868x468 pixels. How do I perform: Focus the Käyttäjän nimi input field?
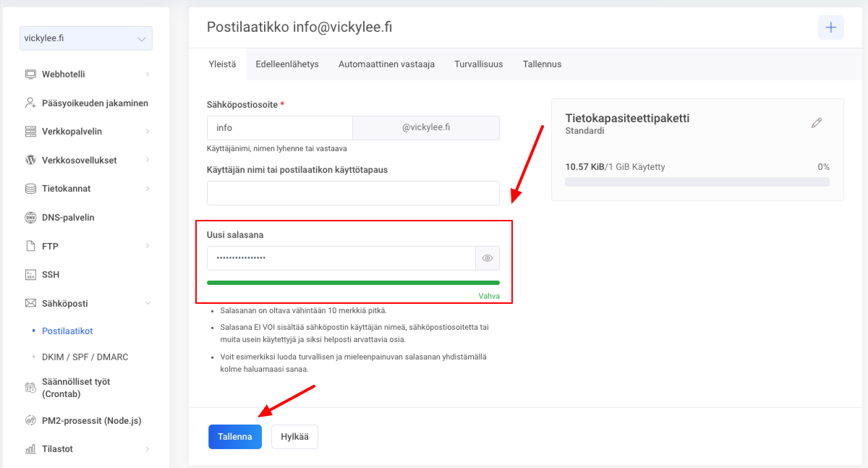coord(353,193)
